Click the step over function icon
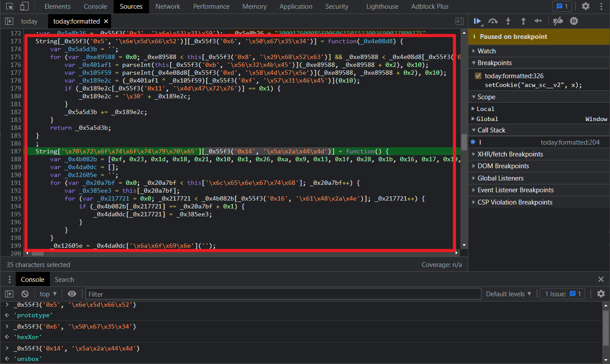 pyautogui.click(x=493, y=21)
